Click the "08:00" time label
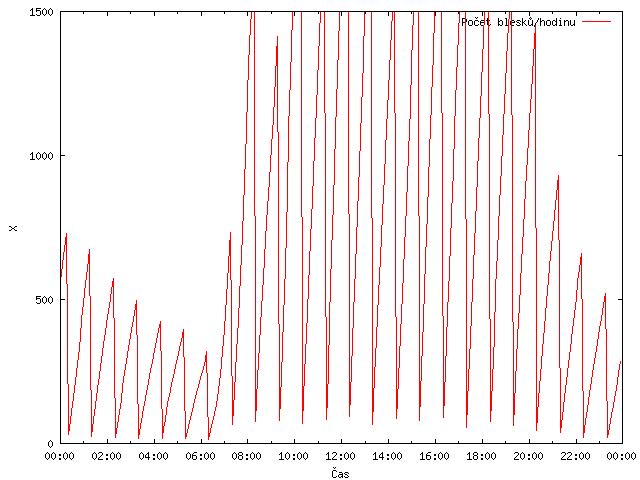Screen dimensions: 640x480 click(247, 456)
